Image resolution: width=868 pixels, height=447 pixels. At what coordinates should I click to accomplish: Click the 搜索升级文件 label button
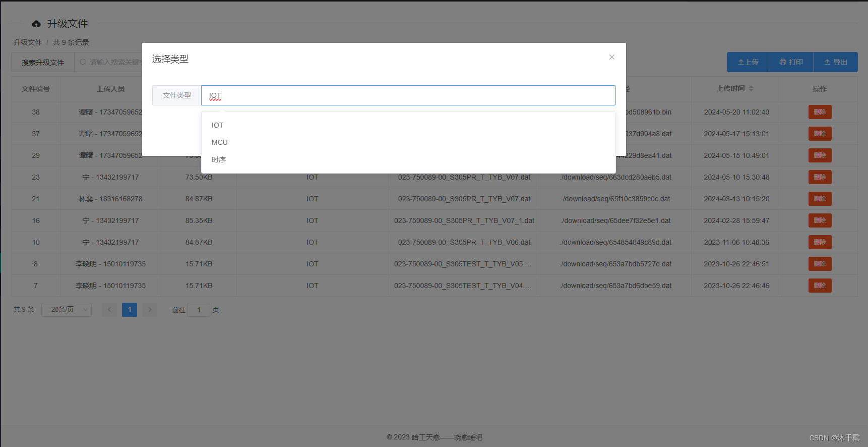pos(43,62)
